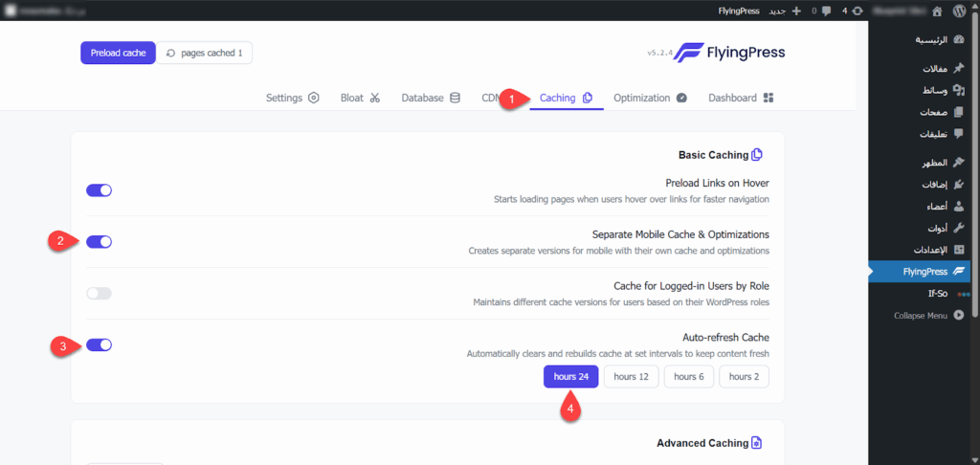The height and width of the screenshot is (465, 980).
Task: Disable Separate Mobile Cache & Optimizations toggle
Action: (x=99, y=242)
